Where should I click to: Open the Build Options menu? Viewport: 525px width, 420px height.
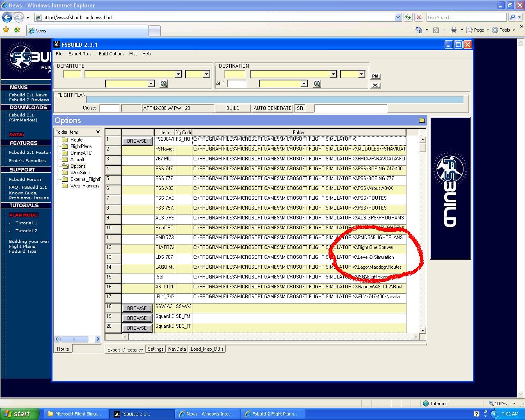112,54
